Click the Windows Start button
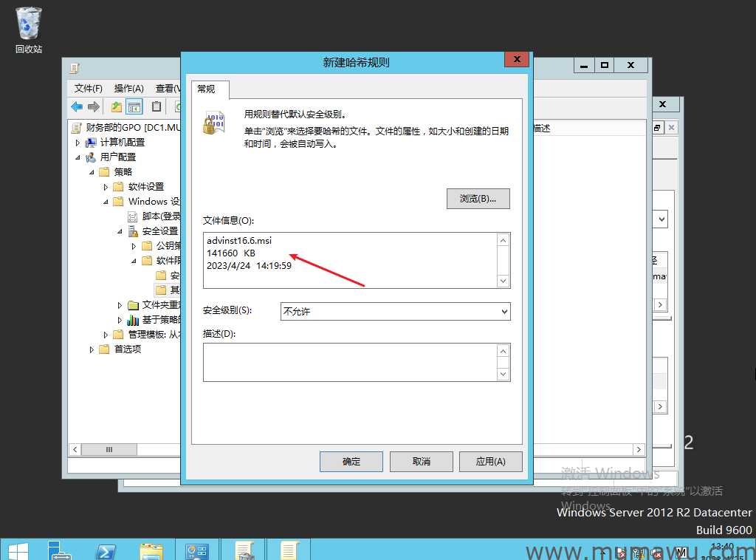The height and width of the screenshot is (560, 756). click(x=18, y=550)
